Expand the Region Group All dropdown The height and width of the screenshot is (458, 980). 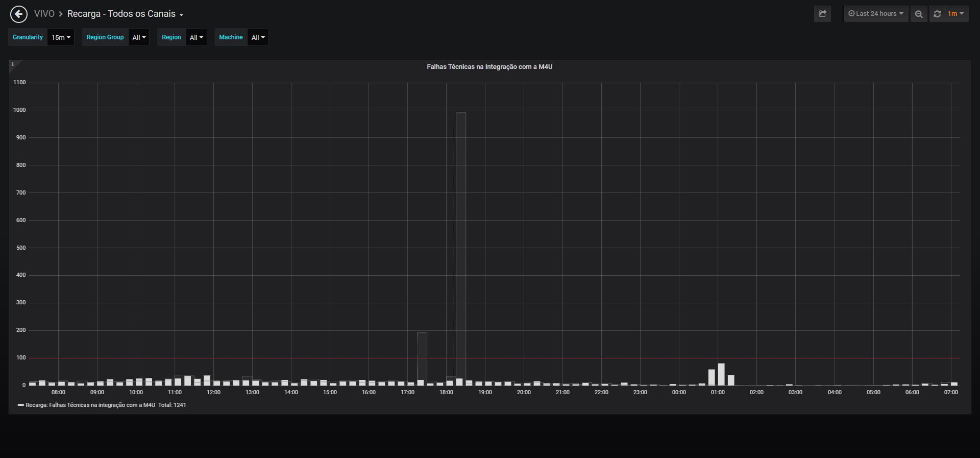(139, 37)
